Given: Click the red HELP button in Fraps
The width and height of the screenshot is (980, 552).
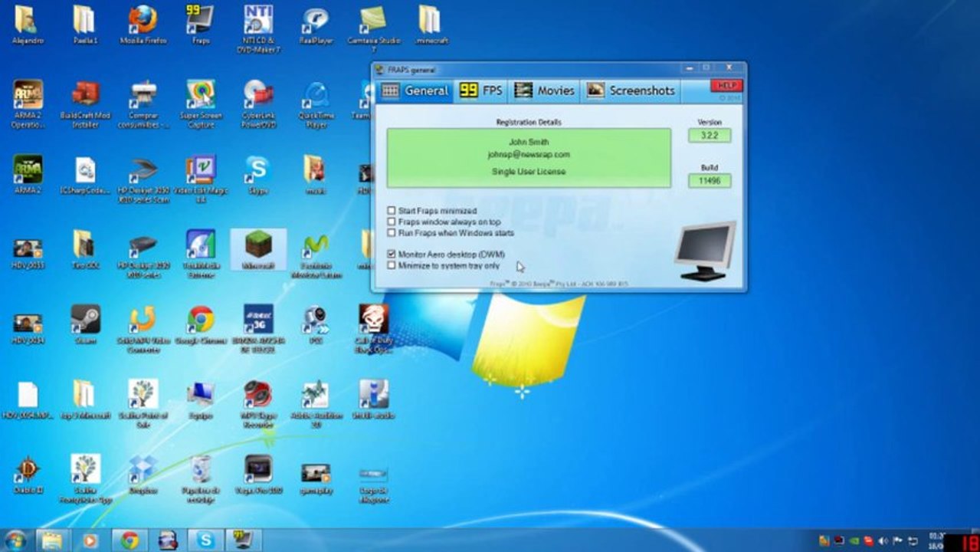Looking at the screenshot, I should click(x=726, y=85).
